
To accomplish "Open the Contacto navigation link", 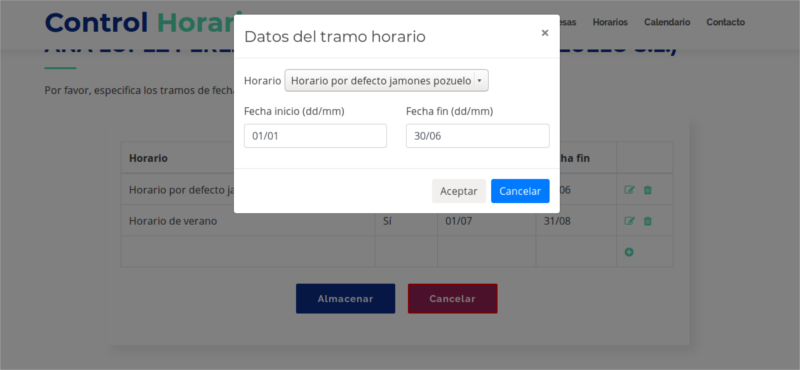I will click(726, 22).
